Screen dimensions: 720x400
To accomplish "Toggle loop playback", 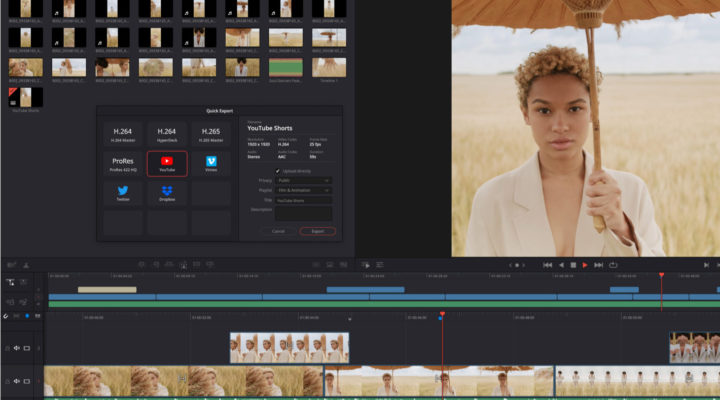I will pos(613,265).
